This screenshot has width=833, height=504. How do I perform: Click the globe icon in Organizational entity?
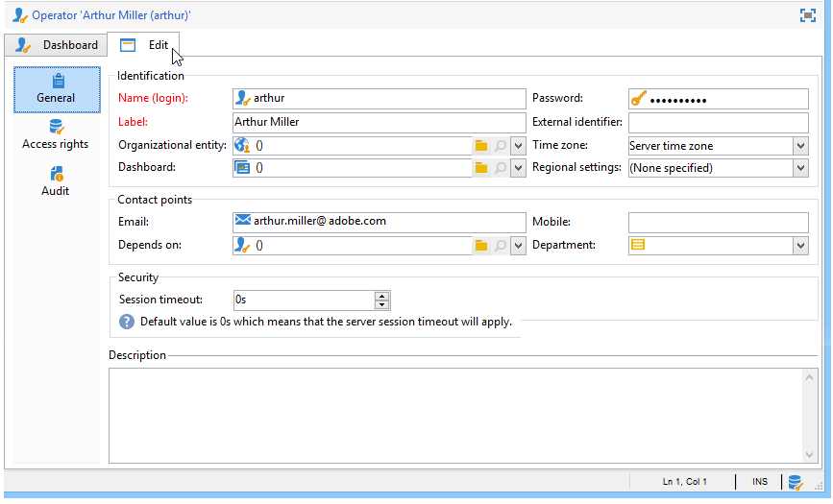tap(242, 145)
